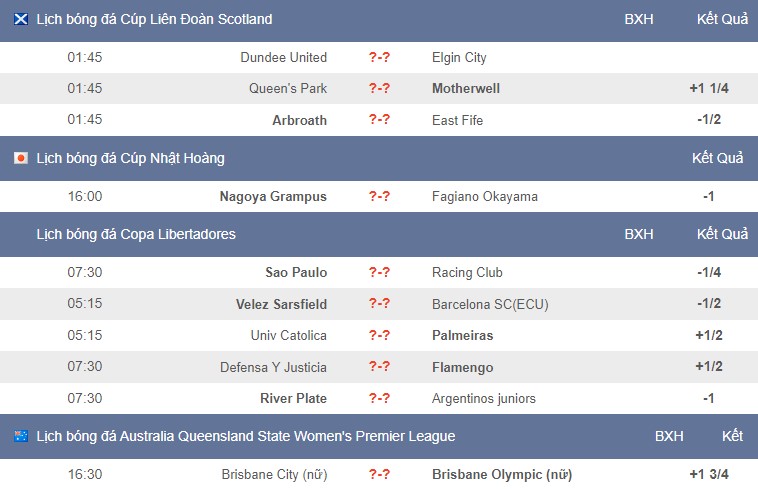Select Palmeiras team name
Viewport: 758px width, 489px height.
[x=463, y=335]
